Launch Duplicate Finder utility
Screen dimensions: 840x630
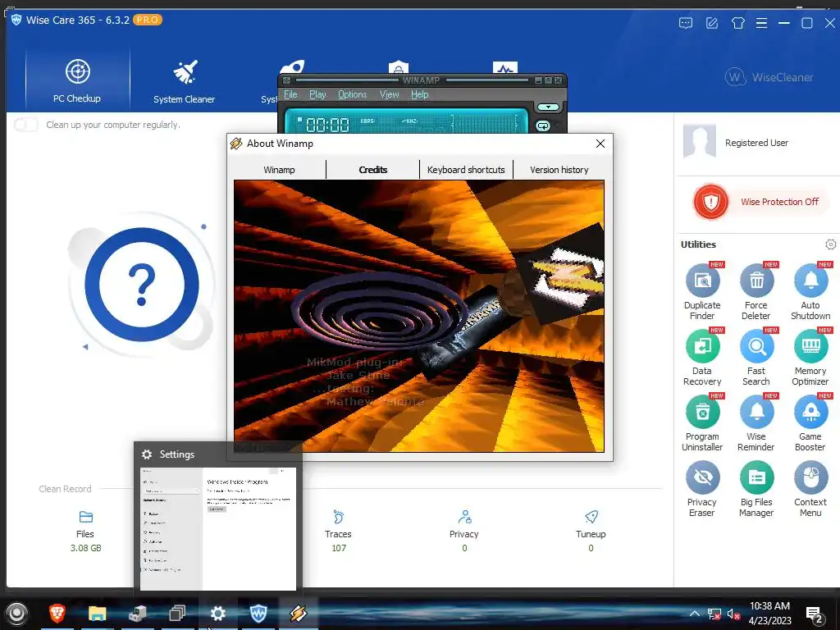[702, 292]
